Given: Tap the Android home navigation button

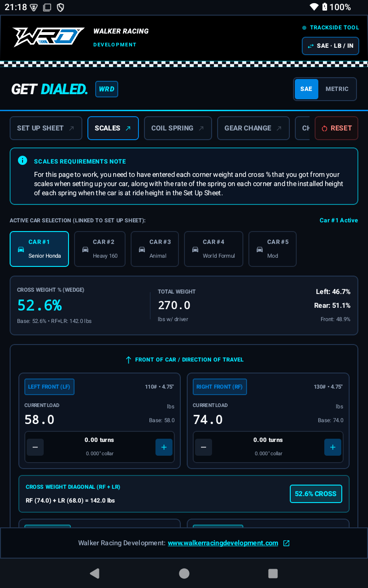Looking at the screenshot, I should pyautogui.click(x=184, y=573).
